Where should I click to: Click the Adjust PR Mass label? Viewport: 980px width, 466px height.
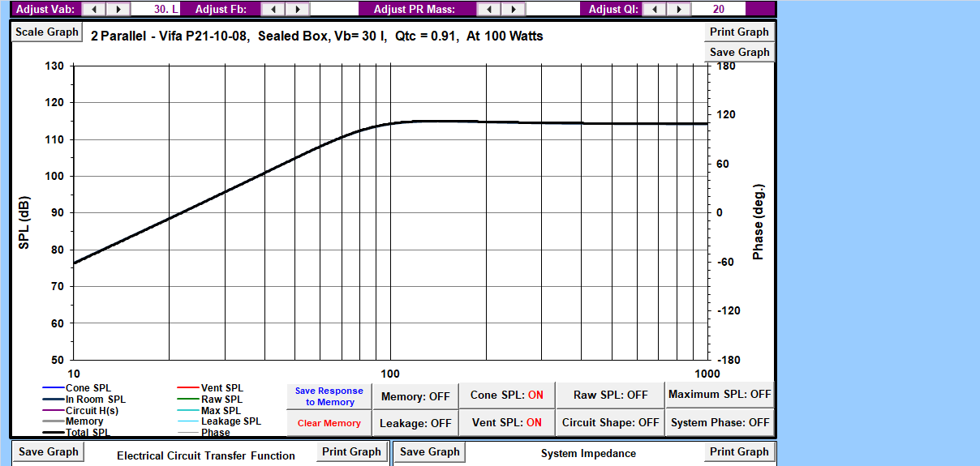[x=414, y=9]
